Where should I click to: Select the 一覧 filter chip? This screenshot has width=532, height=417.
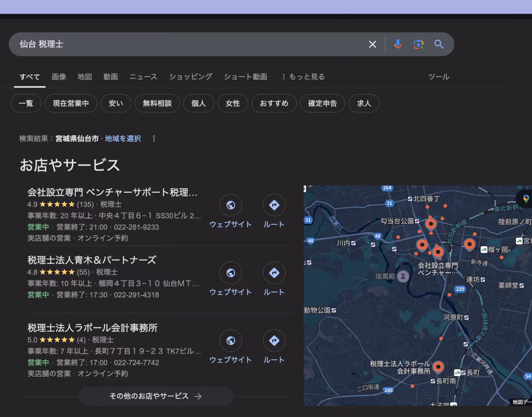point(26,103)
